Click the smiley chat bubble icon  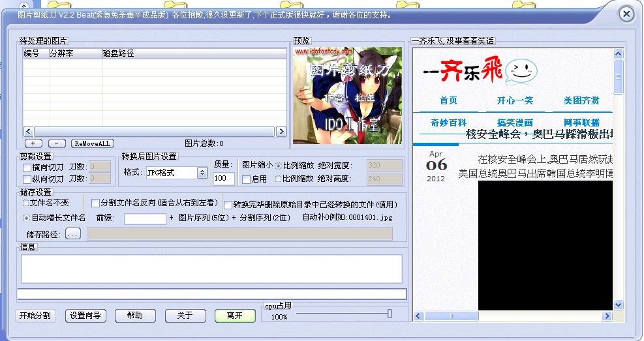(521, 71)
